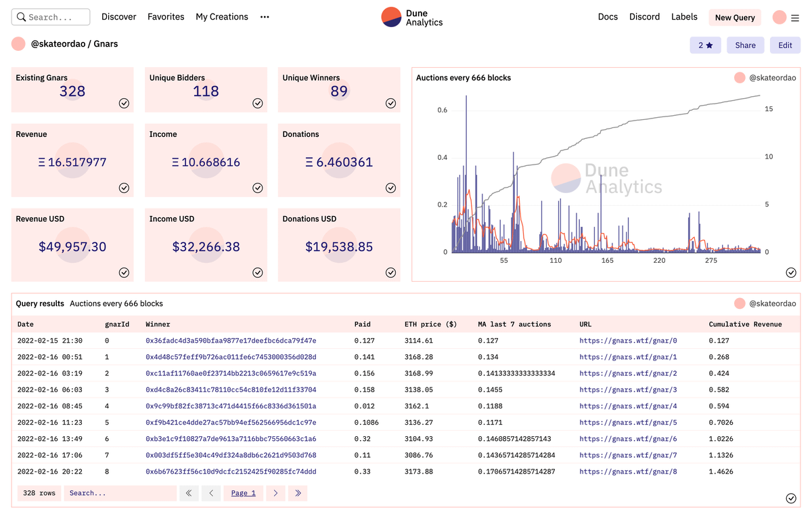Screen dimensions: 812x508
Task: Click the checkmark icon on Revenue USD card
Action: point(124,272)
